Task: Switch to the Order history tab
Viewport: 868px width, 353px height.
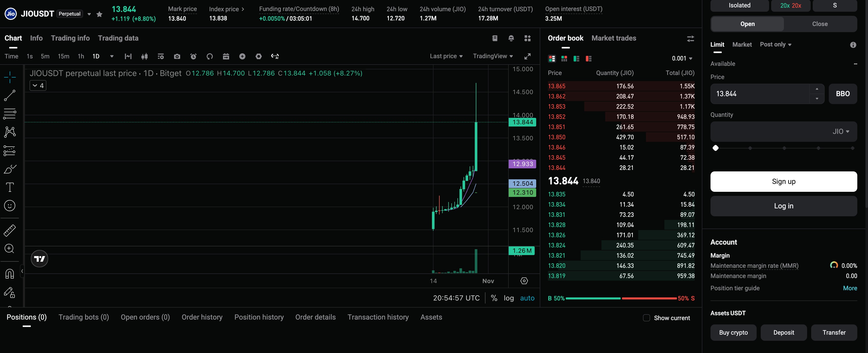Action: (202, 317)
